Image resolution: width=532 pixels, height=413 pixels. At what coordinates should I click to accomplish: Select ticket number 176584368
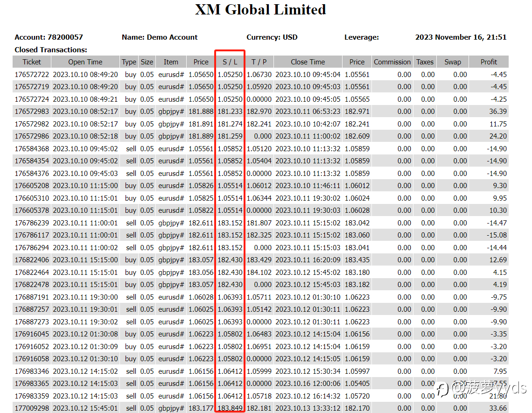tap(32, 149)
